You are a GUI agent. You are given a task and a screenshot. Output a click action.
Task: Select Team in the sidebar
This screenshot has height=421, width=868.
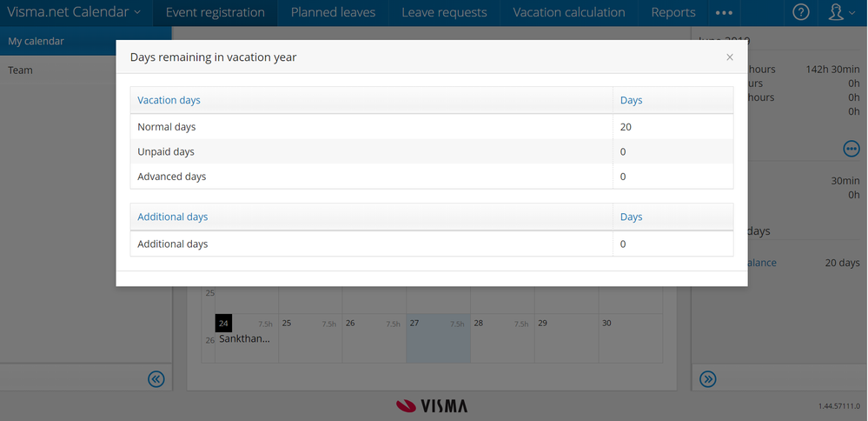[20, 70]
